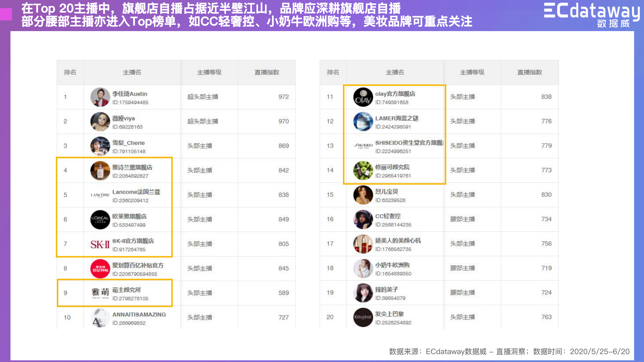
Task: Select the name CC轻奢控
Action: pos(388,216)
